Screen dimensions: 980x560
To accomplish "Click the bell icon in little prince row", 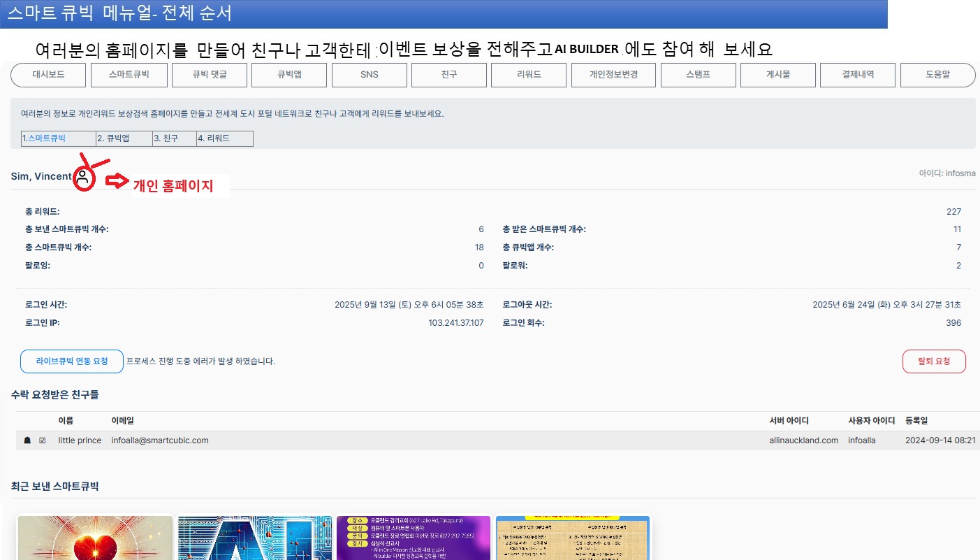I will pos(27,441).
